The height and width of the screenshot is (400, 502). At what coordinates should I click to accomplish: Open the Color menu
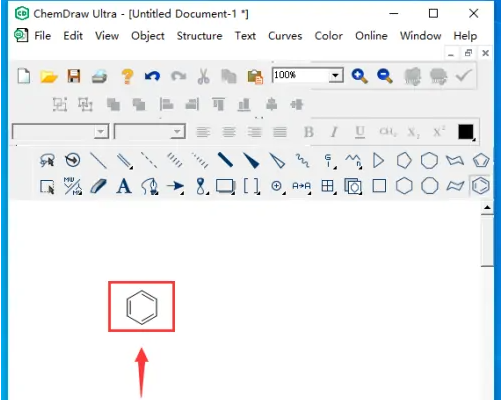pyautogui.click(x=329, y=36)
